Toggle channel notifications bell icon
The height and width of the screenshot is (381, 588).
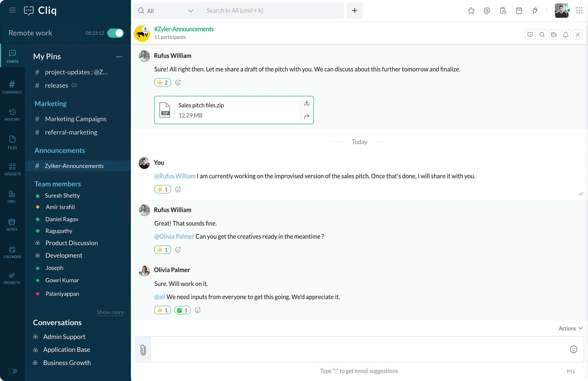(566, 35)
